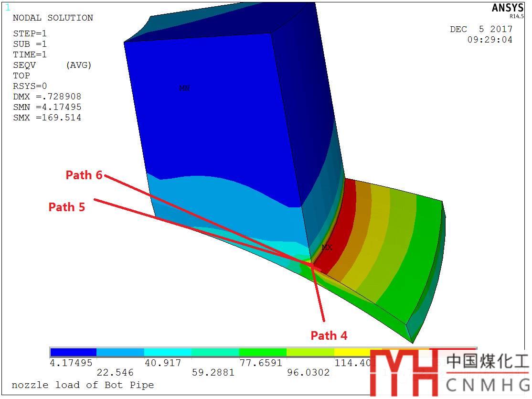Click the MN minimum stress marker
This screenshot has height=399, width=532.
click(x=184, y=88)
